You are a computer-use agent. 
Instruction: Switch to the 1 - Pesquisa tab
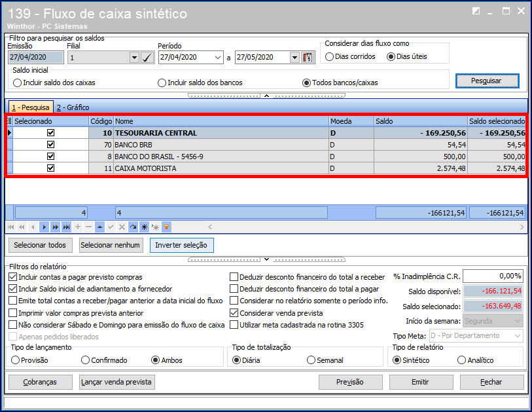point(31,107)
